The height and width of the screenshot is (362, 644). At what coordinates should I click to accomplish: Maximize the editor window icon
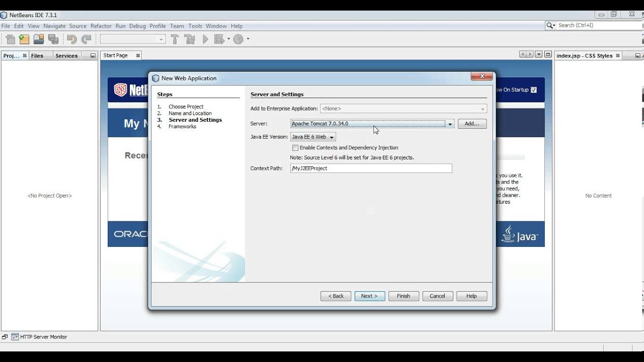[x=548, y=54]
